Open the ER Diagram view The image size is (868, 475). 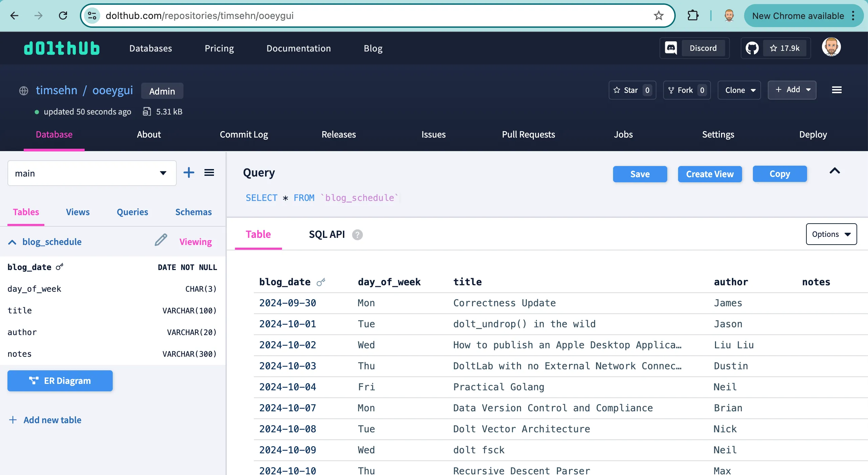point(60,381)
